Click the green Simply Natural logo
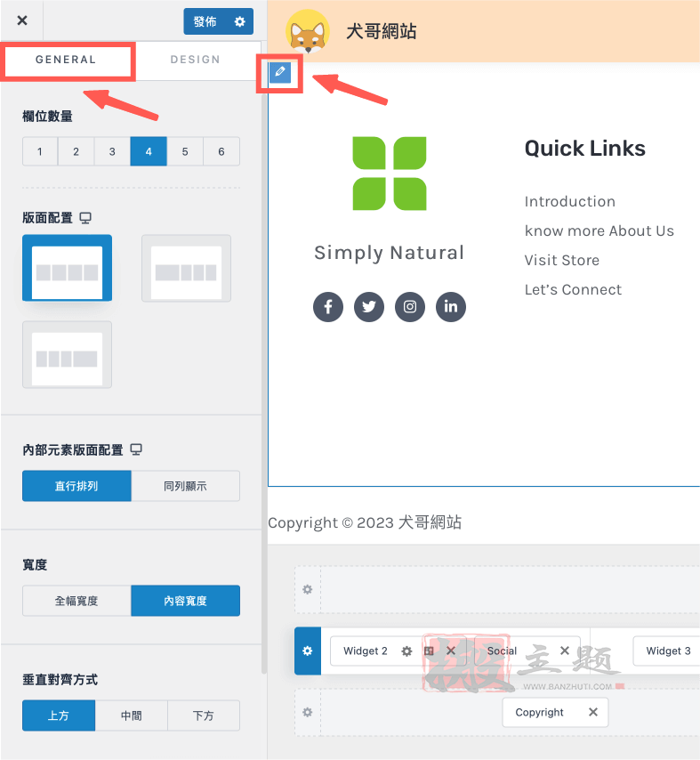The image size is (700, 760). 390,174
